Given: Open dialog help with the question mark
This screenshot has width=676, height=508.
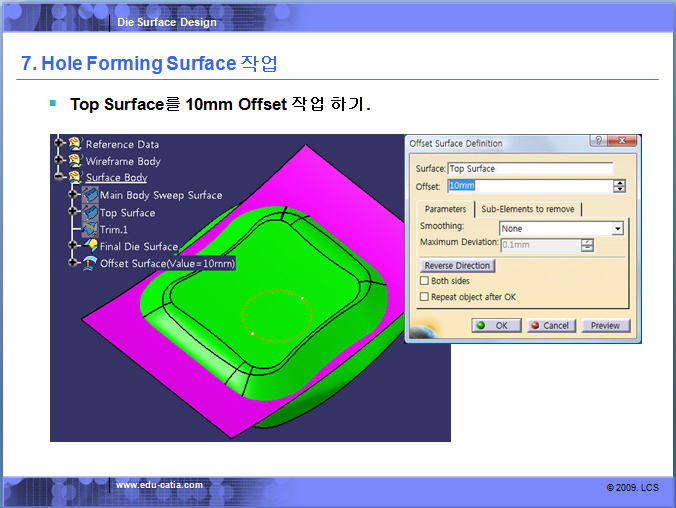Looking at the screenshot, I should pos(597,143).
